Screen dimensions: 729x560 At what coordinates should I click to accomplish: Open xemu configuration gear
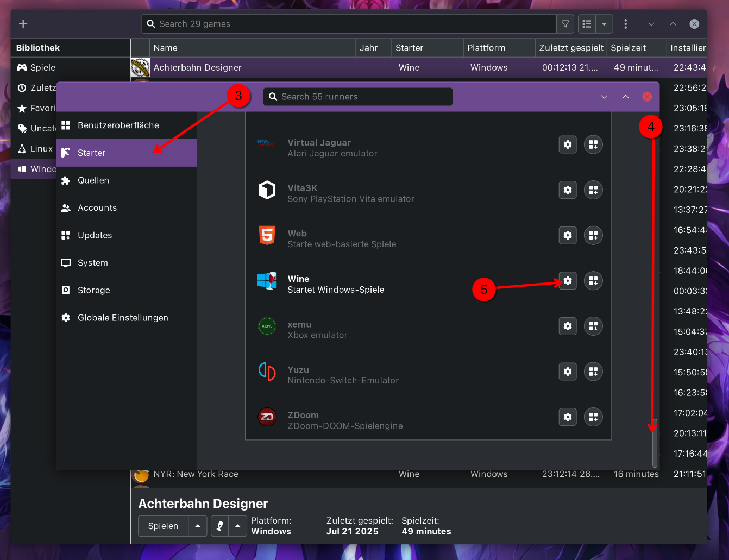pos(568,326)
